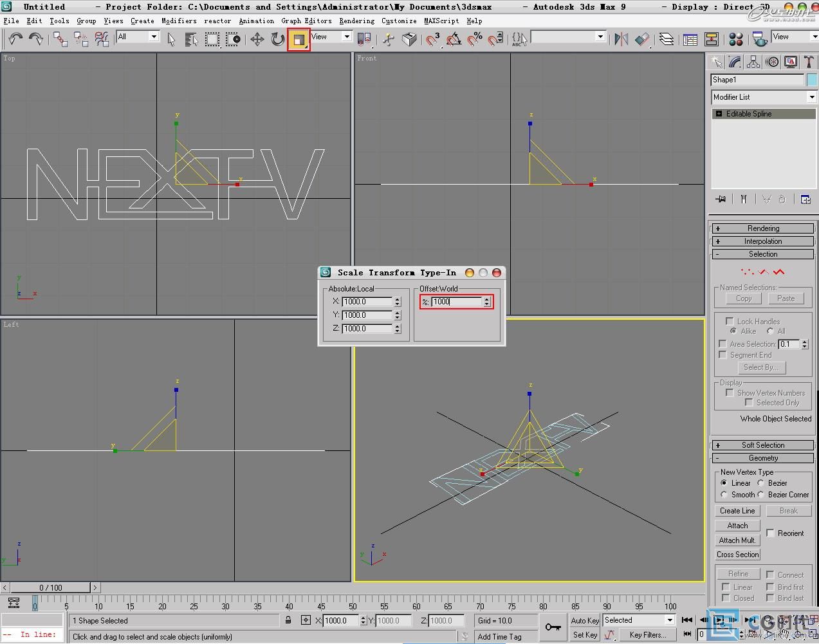Activate the Select and Move tool
The image size is (819, 644).
point(257,39)
